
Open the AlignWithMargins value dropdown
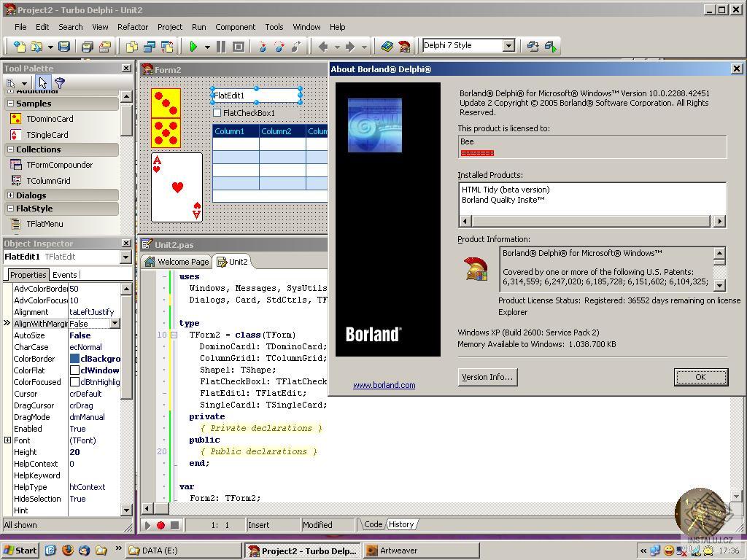coord(115,324)
